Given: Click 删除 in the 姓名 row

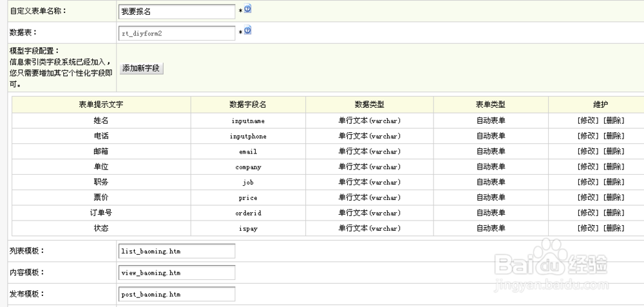Looking at the screenshot, I should [614, 121].
